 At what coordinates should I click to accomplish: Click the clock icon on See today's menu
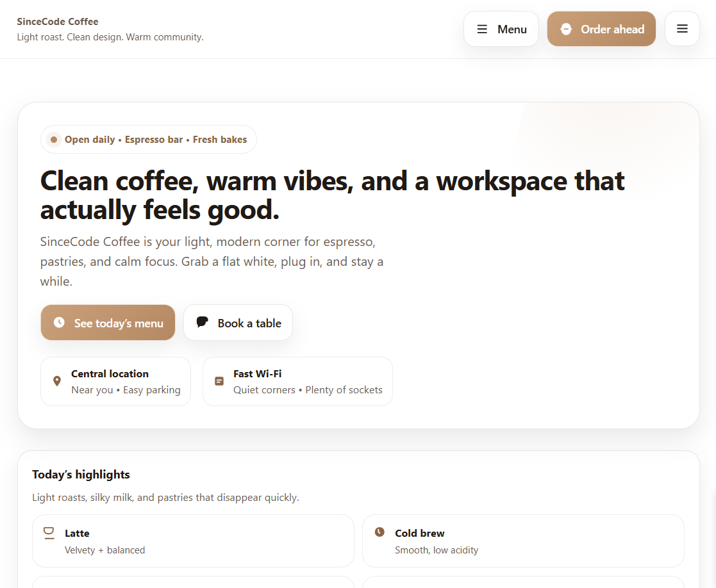[x=59, y=323]
